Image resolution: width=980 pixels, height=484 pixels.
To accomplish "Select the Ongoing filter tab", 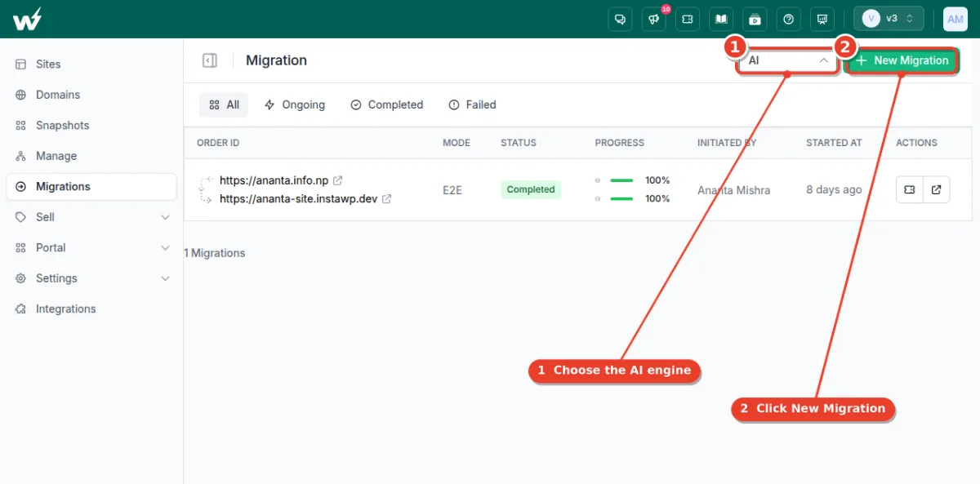I will coord(295,104).
